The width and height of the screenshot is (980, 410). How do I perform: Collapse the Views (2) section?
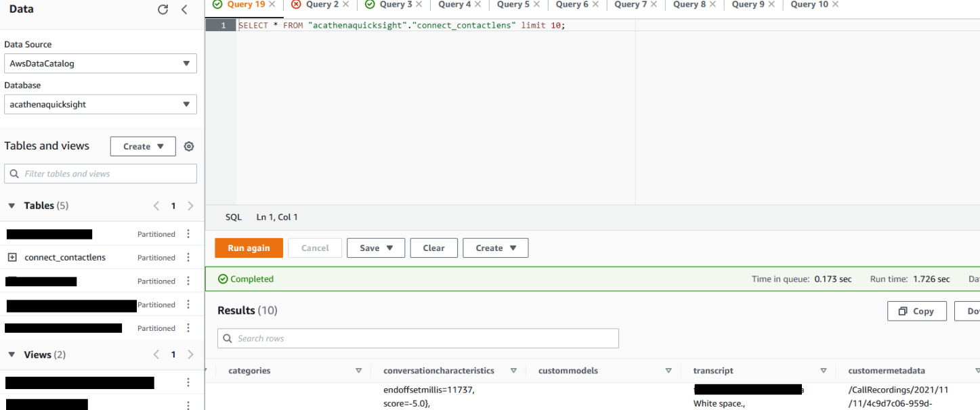11,354
